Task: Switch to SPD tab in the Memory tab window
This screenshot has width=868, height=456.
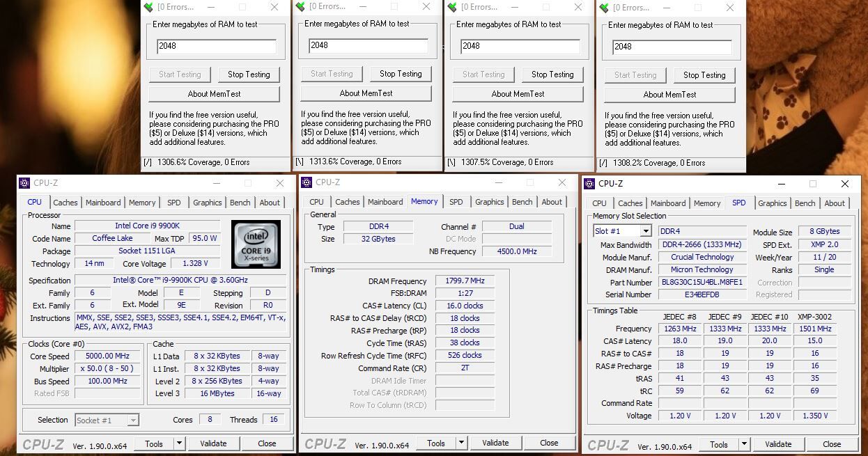Action: [456, 202]
